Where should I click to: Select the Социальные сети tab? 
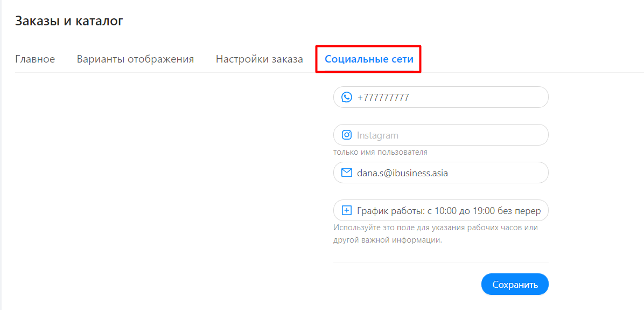click(x=369, y=59)
